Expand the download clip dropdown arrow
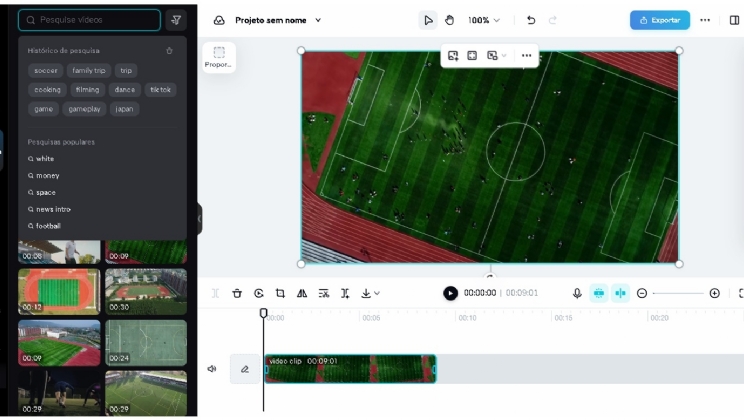 (x=377, y=293)
